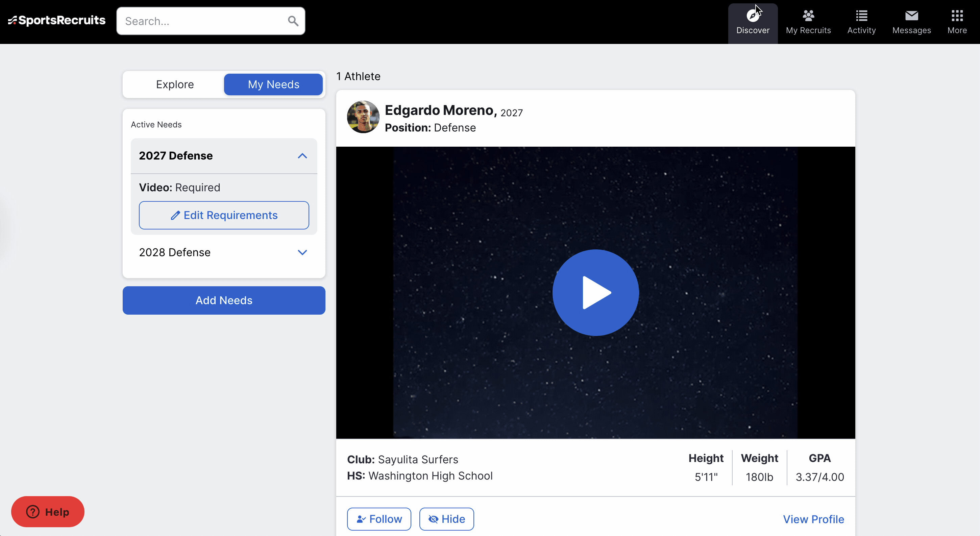Click the SportsRecruits logo
This screenshot has width=980, height=536.
tap(57, 20)
